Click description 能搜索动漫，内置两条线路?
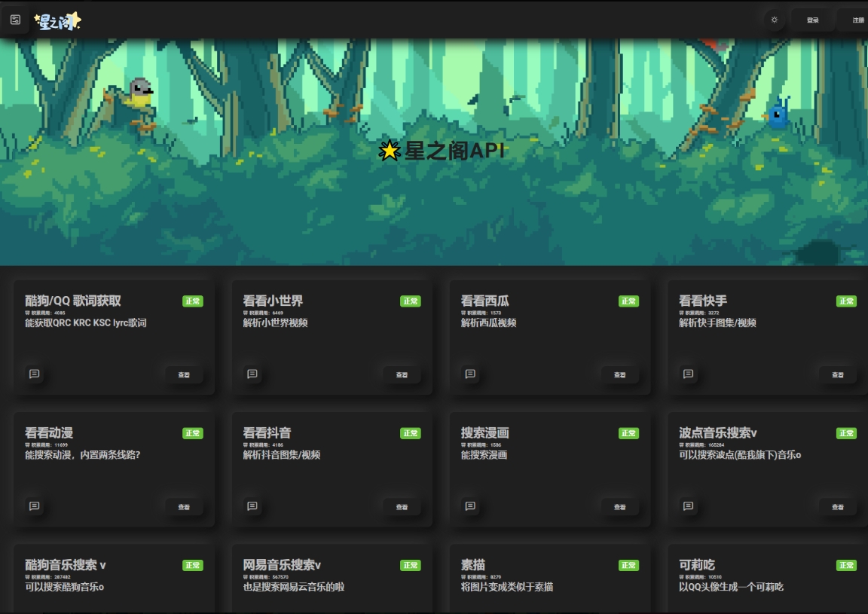 [x=82, y=454]
